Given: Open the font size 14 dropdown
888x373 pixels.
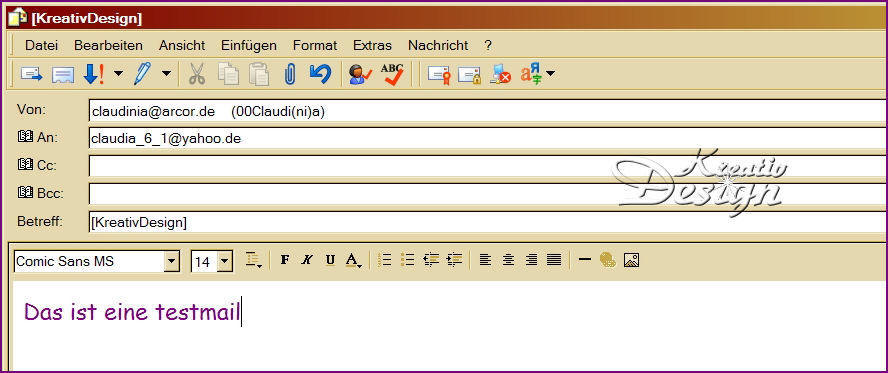Looking at the screenshot, I should tap(225, 262).
